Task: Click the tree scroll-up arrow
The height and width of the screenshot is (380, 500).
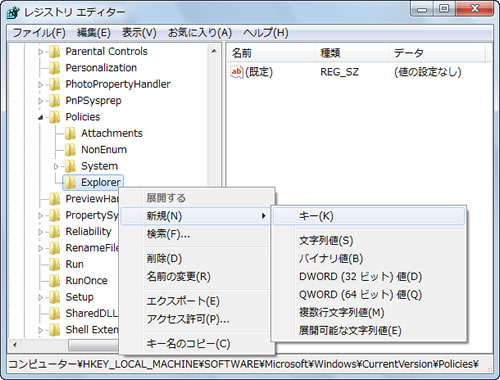Action: 214,51
